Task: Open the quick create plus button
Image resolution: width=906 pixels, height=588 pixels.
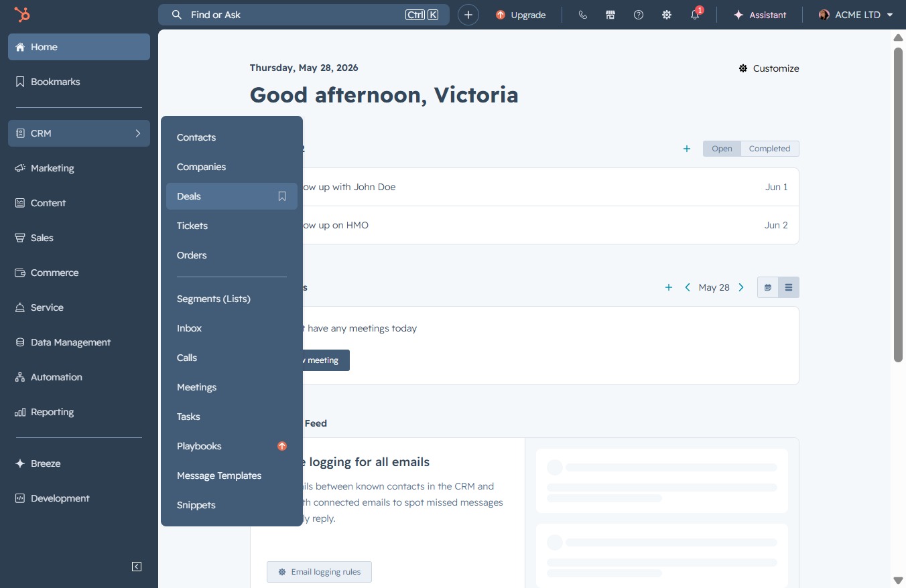Action: (468, 15)
